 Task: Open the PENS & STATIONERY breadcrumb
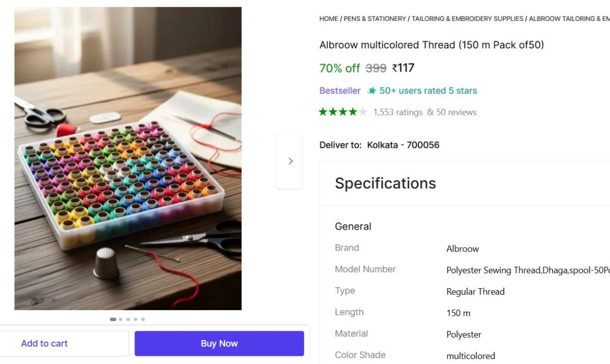point(375,19)
